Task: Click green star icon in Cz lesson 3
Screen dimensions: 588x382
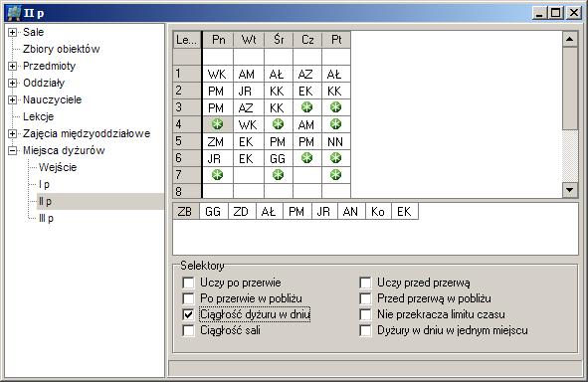Action: click(307, 107)
